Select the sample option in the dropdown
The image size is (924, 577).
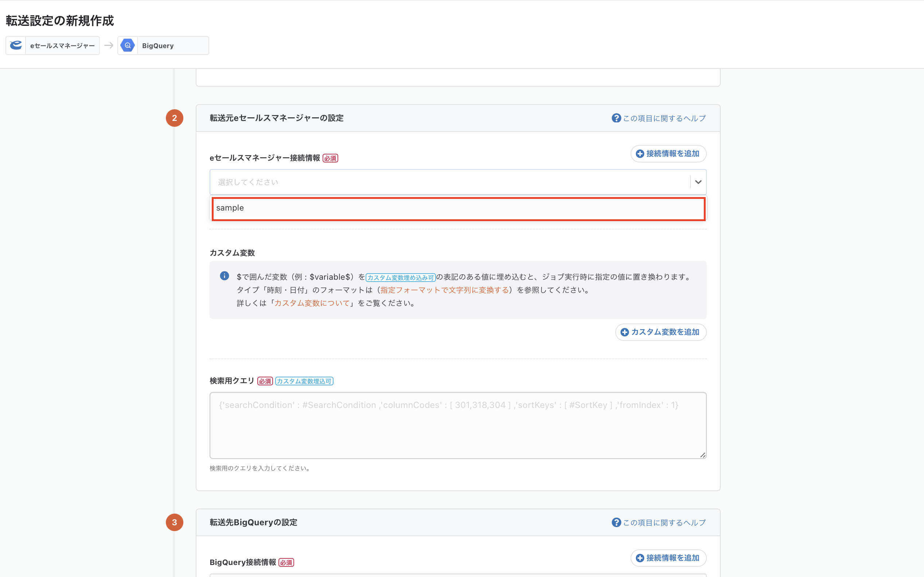(458, 208)
